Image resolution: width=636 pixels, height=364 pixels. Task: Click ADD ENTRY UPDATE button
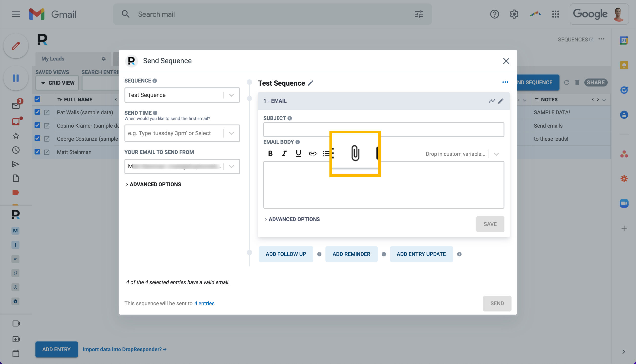pyautogui.click(x=421, y=254)
